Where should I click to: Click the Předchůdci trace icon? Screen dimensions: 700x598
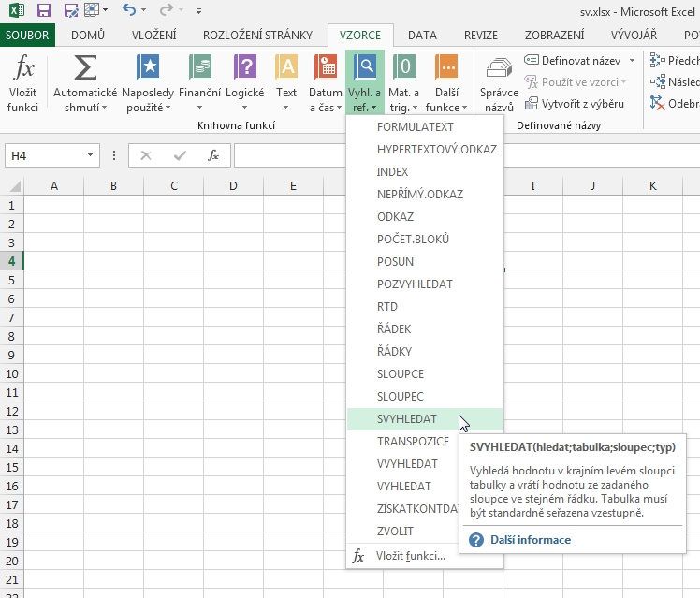click(657, 60)
